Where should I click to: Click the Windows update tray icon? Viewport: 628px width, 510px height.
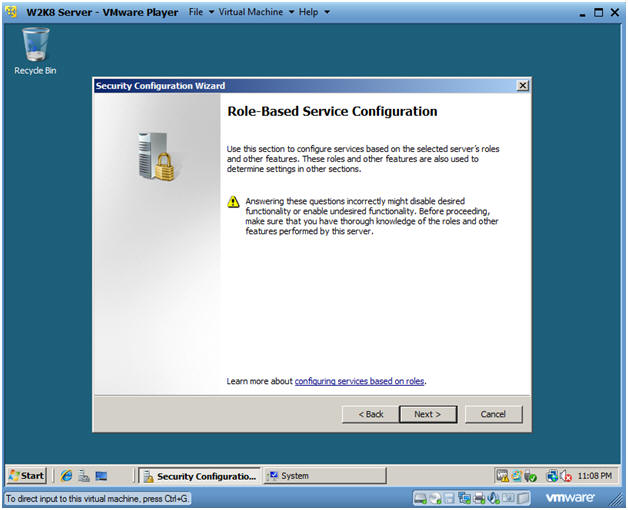point(517,476)
